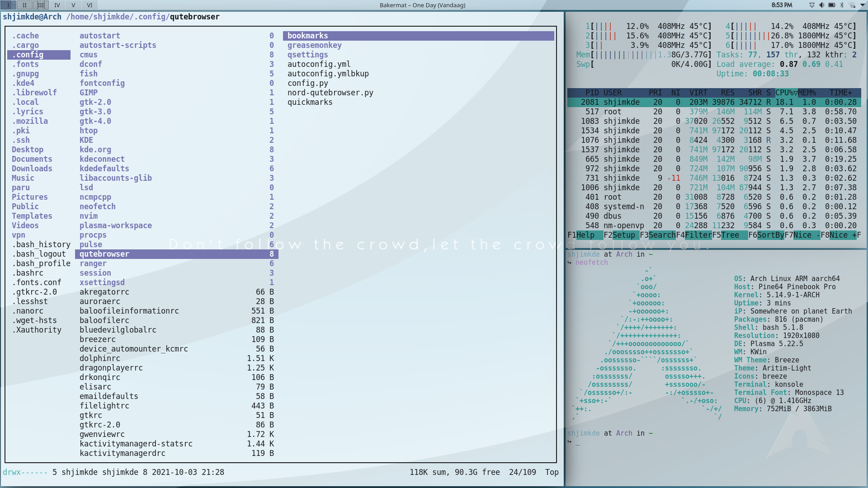Select the kactivitymanagerdrc file
The height and width of the screenshot is (488, 868).
(x=177, y=453)
